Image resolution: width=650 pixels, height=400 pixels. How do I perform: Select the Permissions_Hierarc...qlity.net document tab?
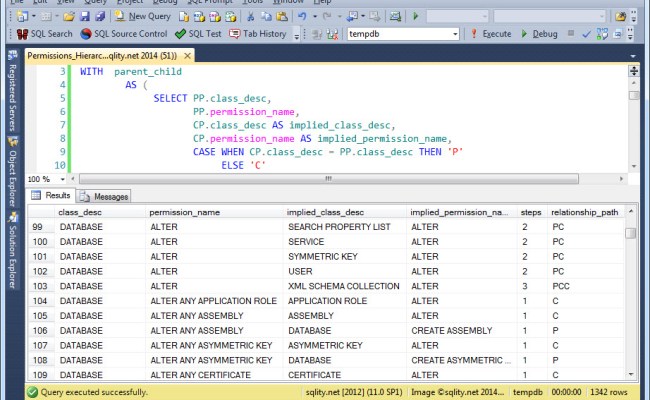tap(102, 56)
